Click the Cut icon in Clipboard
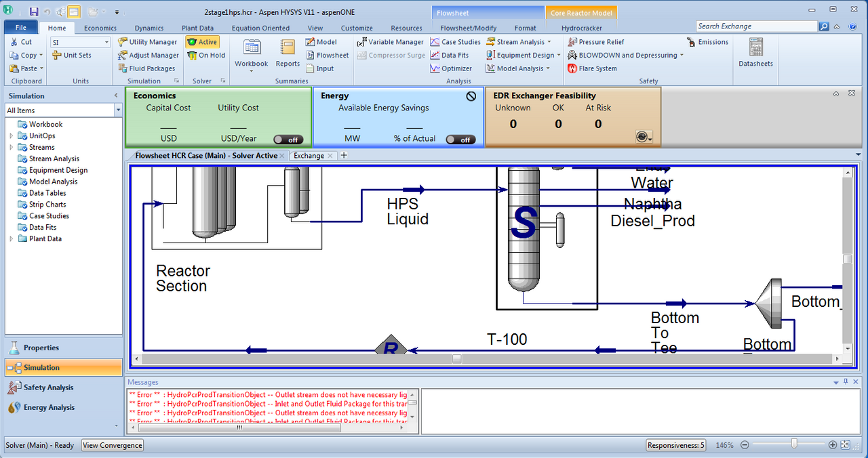Image resolution: width=868 pixels, height=458 pixels. tap(14, 42)
